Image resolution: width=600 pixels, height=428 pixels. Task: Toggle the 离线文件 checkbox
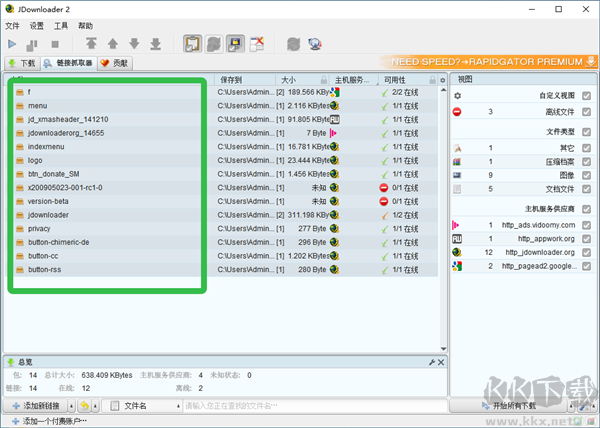(x=586, y=112)
